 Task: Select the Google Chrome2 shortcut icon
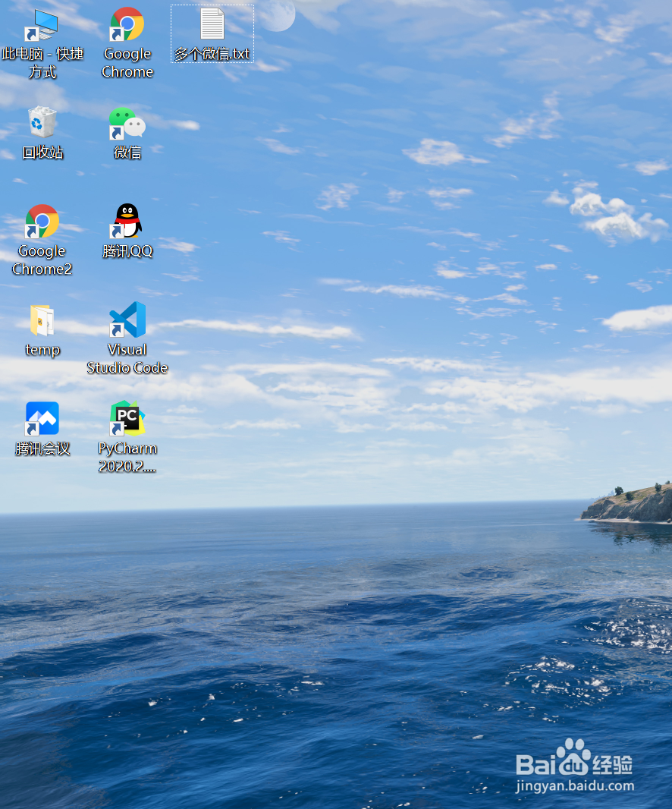(42, 222)
